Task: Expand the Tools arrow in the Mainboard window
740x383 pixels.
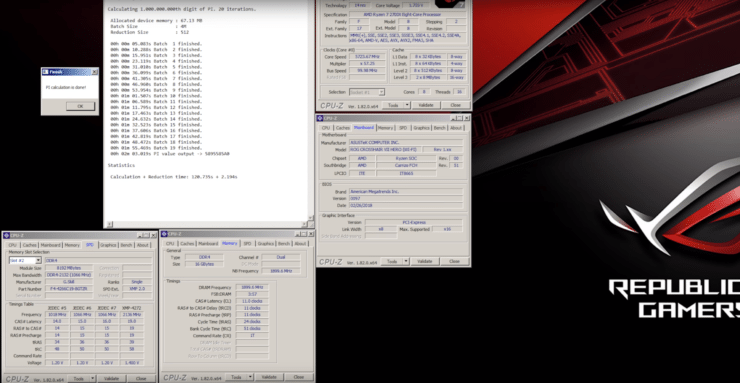Action: pyautogui.click(x=405, y=261)
